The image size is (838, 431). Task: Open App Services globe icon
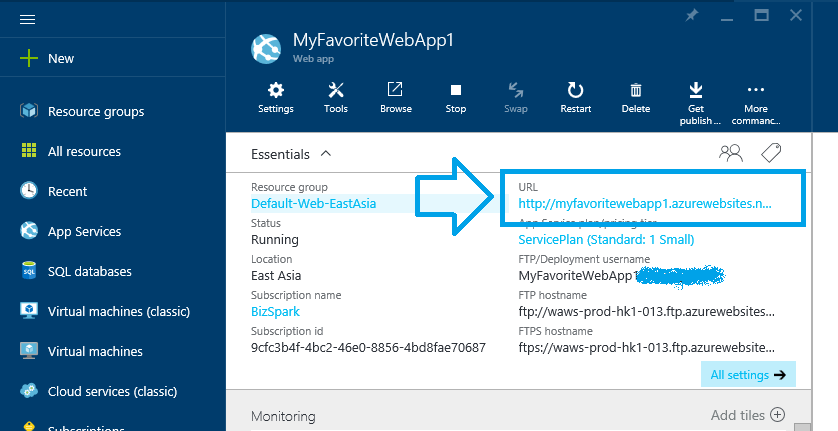pos(29,230)
